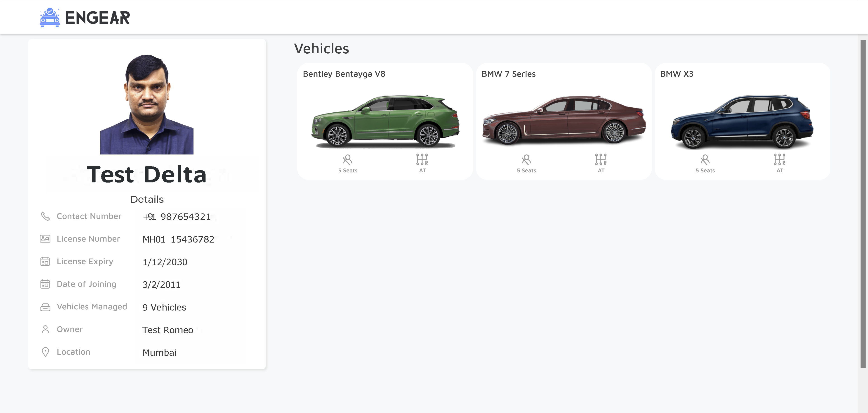Click license number MH01 15436782

(x=178, y=239)
